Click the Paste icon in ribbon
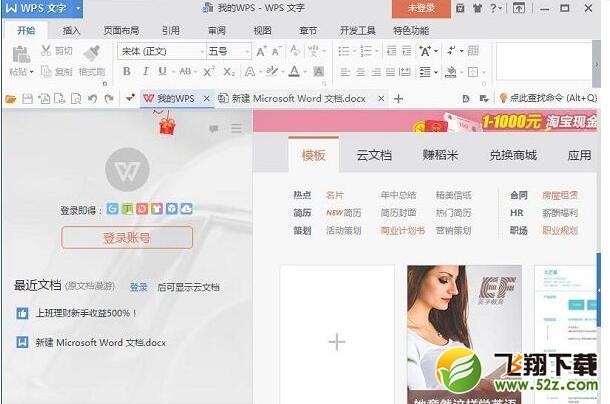This screenshot has width=610, height=404. click(x=21, y=54)
